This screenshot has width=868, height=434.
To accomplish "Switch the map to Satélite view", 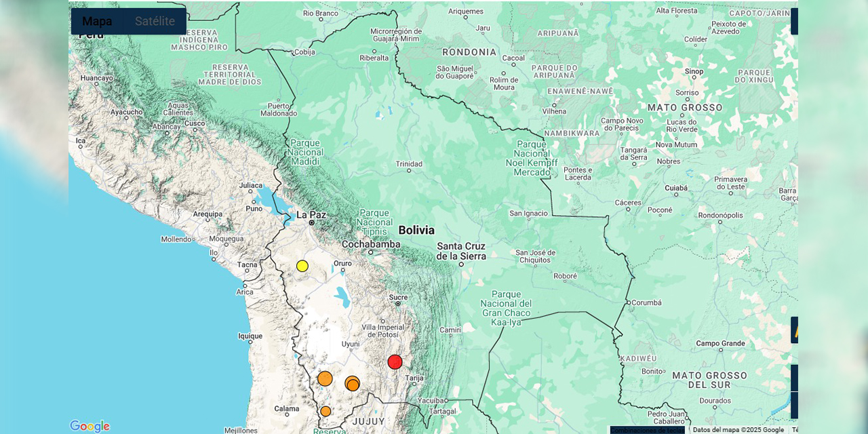I will point(155,21).
